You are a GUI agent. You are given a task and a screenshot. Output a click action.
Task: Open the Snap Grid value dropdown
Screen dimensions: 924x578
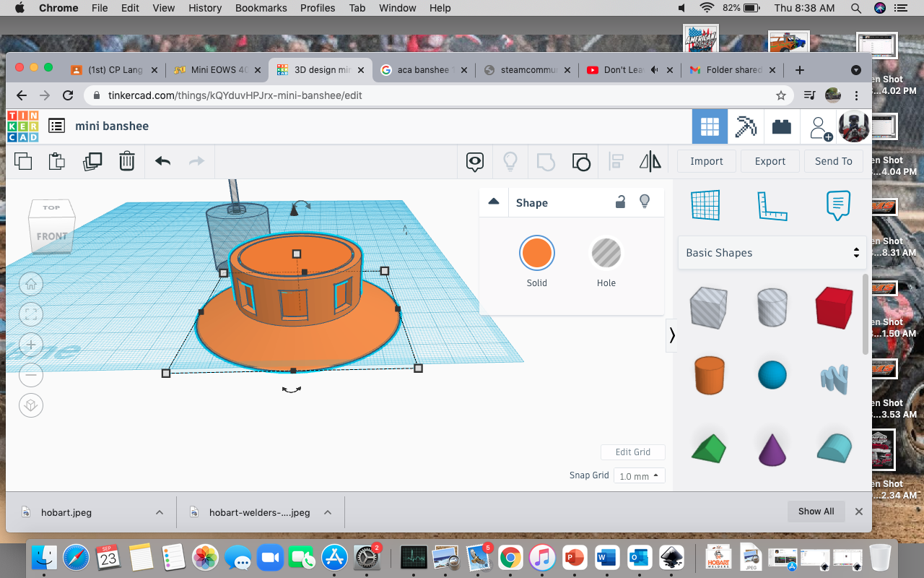[640, 476]
